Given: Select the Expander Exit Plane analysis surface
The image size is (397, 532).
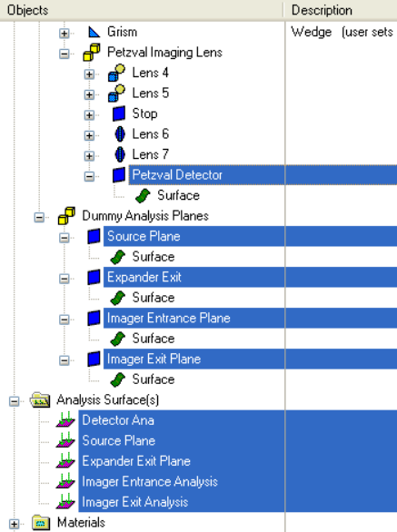Looking at the screenshot, I should pos(136,461).
